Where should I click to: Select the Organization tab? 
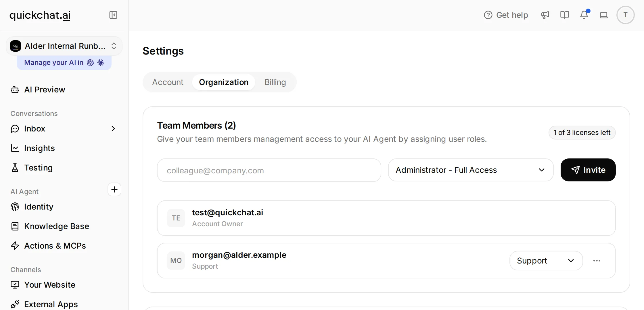tap(224, 82)
